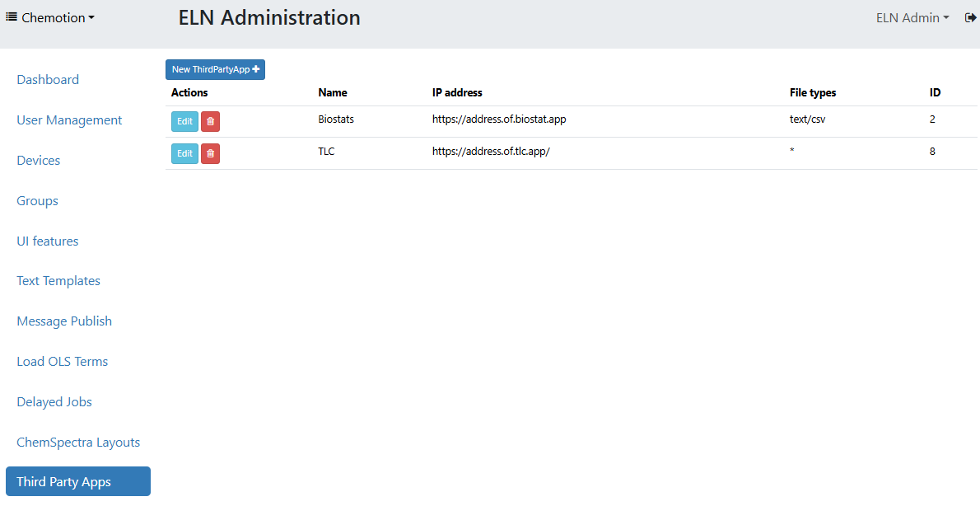
Task: Edit the Biostats app entry
Action: [184, 121]
